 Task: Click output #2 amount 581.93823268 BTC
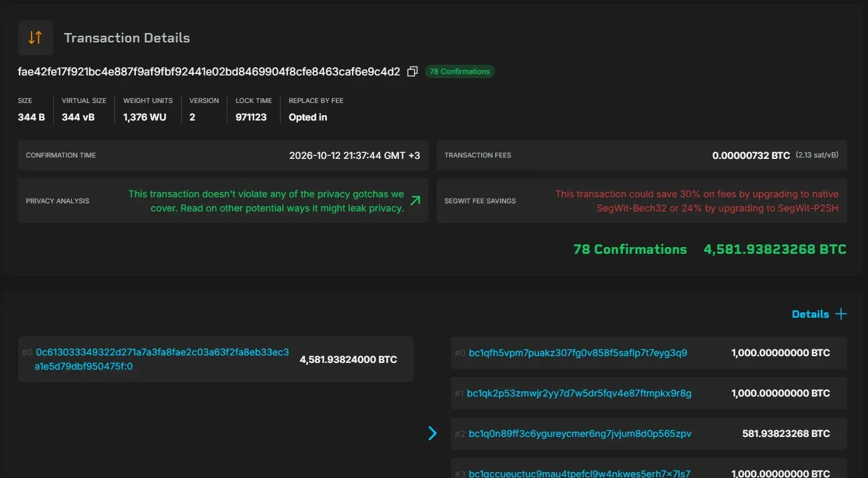point(786,434)
